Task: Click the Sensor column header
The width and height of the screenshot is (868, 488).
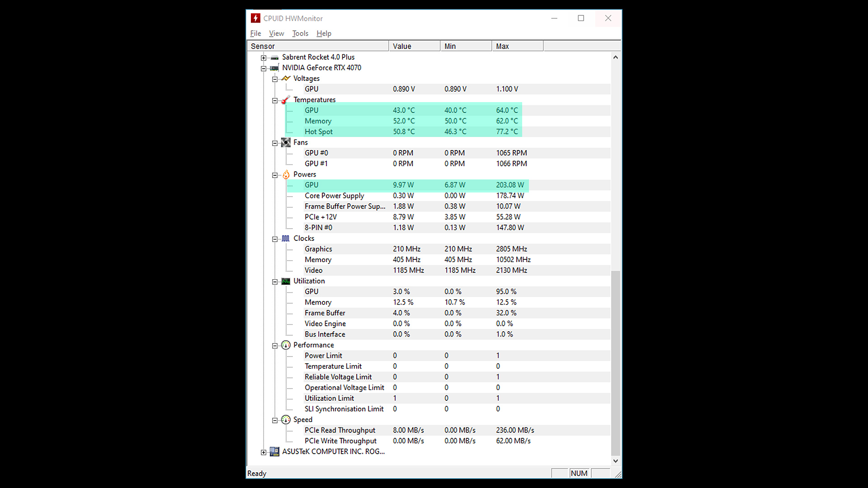Action: pos(318,46)
